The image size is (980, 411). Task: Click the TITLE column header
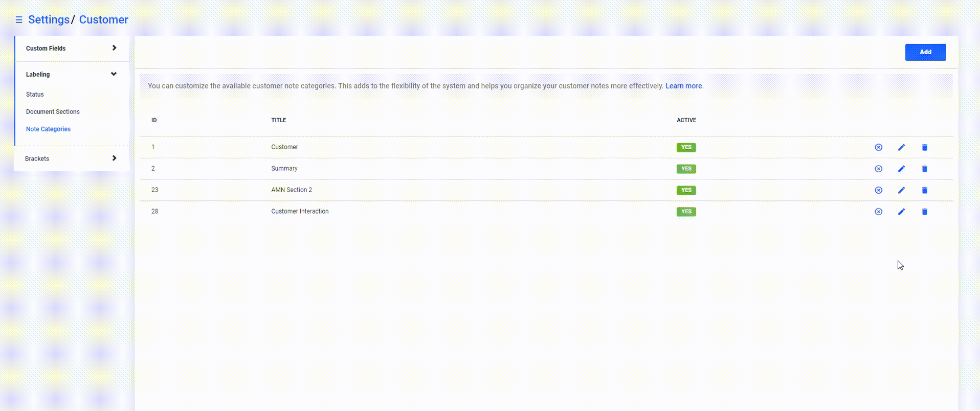pyautogui.click(x=278, y=120)
